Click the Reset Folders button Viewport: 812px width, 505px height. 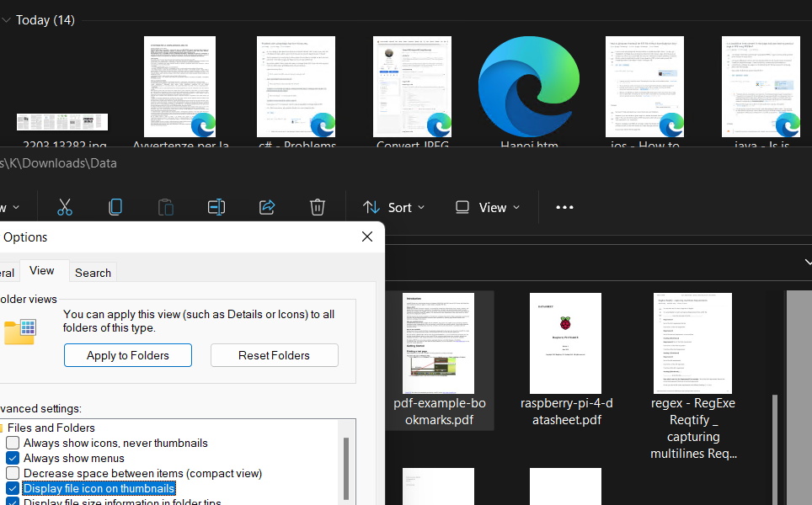point(274,354)
